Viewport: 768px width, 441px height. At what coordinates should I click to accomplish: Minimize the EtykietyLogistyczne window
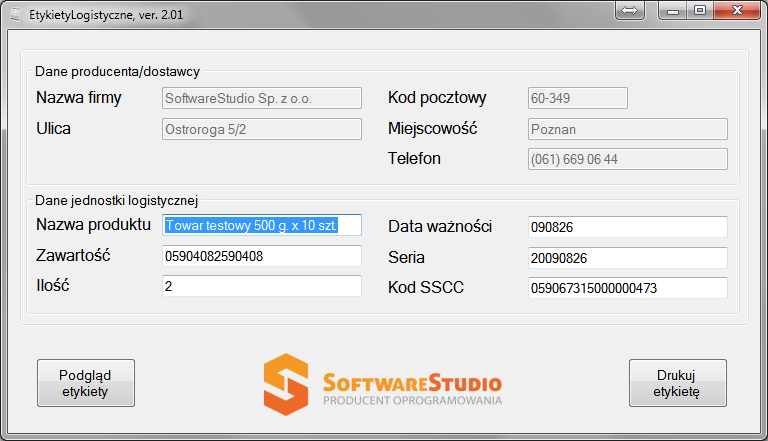pos(672,10)
